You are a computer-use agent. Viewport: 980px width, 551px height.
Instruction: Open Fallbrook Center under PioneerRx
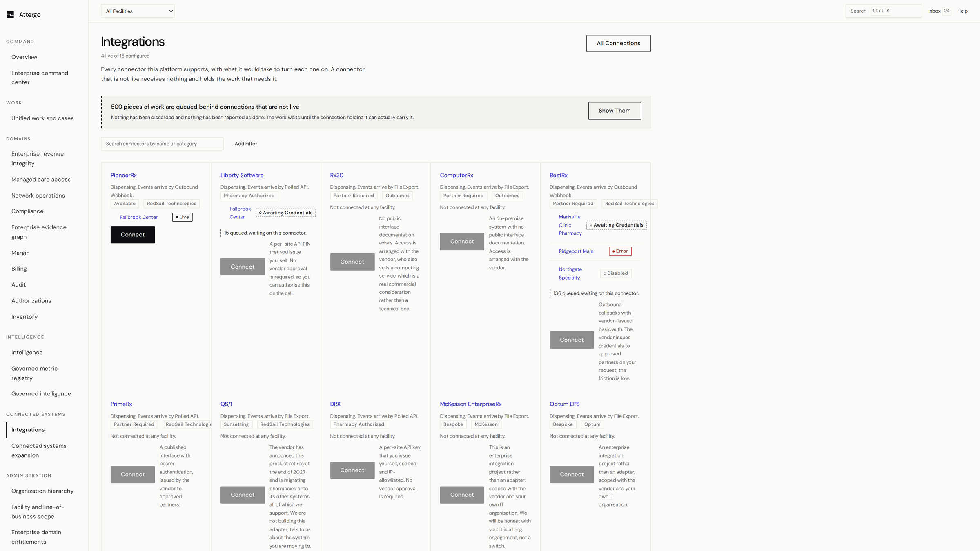(138, 217)
